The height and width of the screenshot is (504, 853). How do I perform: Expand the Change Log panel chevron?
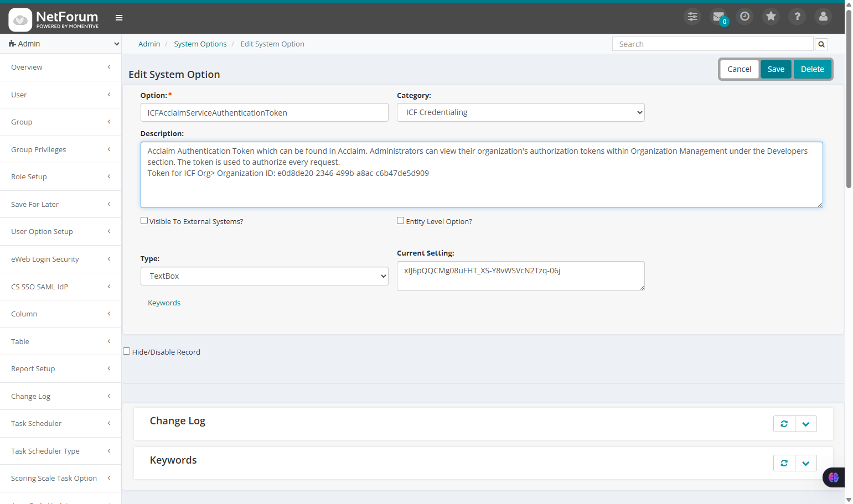[805, 424]
